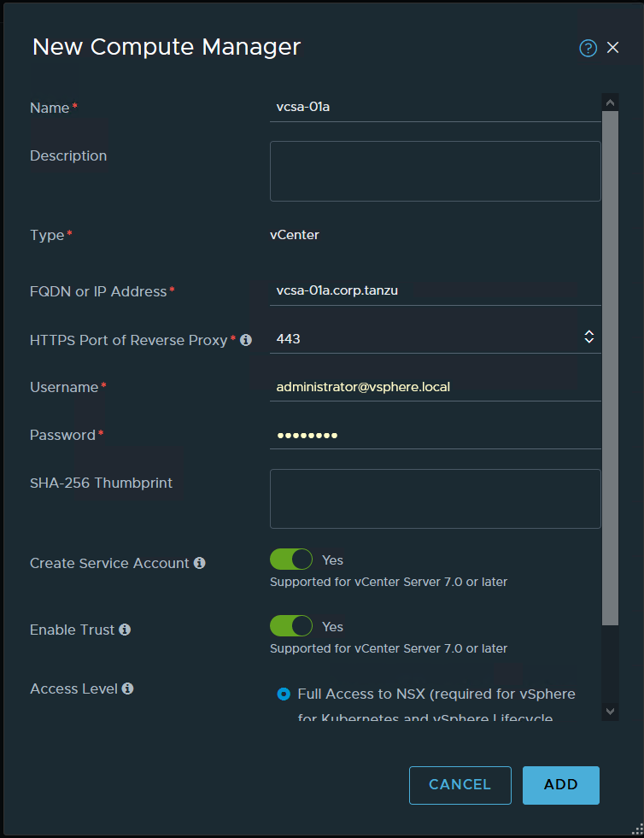
Task: Click the HTTPS port stepper arrows
Action: (x=589, y=337)
